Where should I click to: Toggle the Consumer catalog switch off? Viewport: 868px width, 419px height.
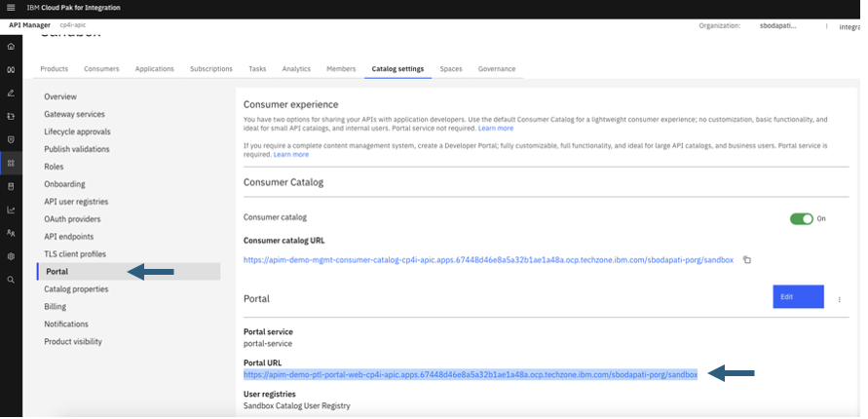[x=801, y=219]
